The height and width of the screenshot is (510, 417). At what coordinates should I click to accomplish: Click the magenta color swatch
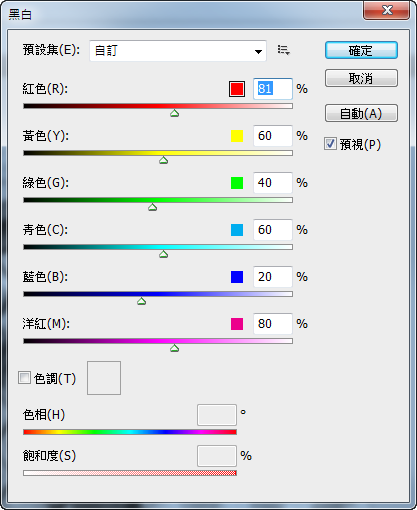click(x=237, y=324)
